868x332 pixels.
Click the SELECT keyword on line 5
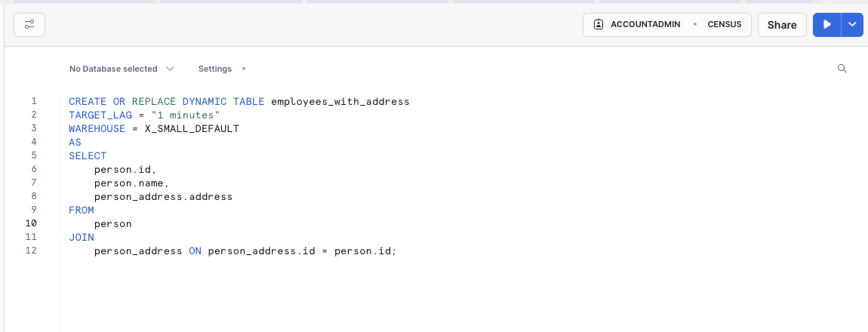[x=88, y=155]
